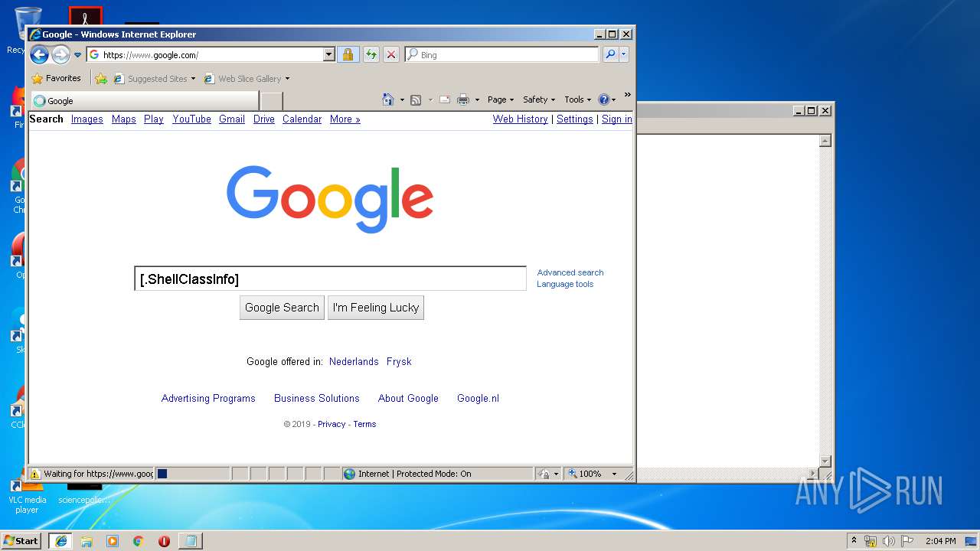Expand the More » link

[345, 119]
